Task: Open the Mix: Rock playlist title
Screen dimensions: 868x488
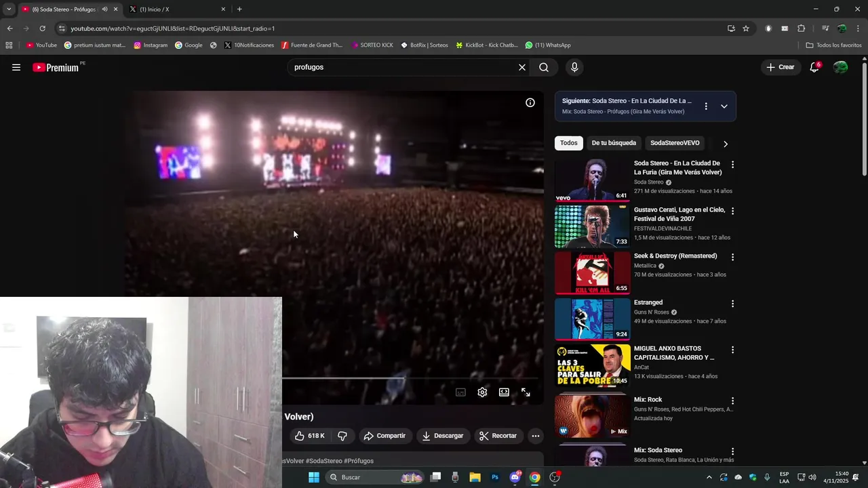Action: coord(648,400)
